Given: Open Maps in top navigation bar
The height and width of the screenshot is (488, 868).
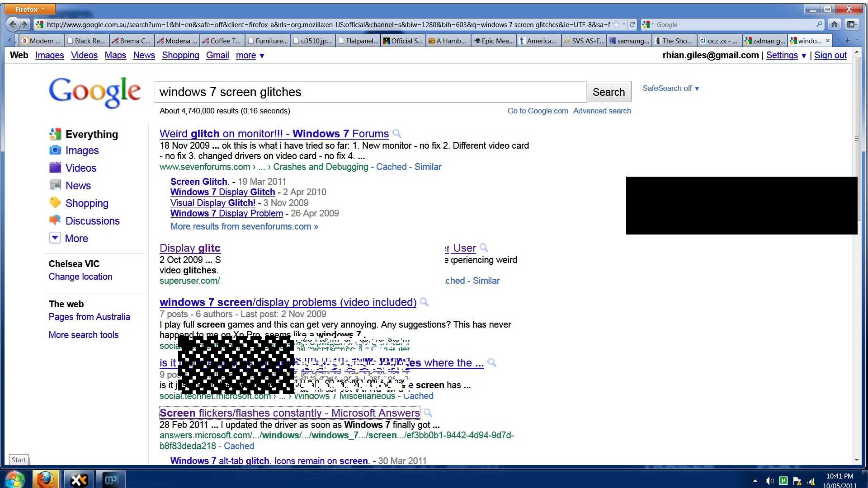Looking at the screenshot, I should pyautogui.click(x=115, y=55).
